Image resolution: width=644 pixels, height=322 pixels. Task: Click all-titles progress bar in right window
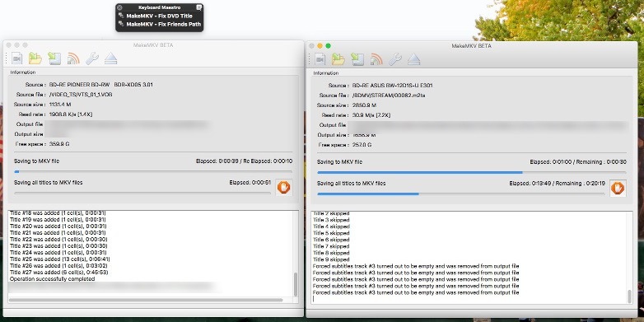pyautogui.click(x=461, y=194)
